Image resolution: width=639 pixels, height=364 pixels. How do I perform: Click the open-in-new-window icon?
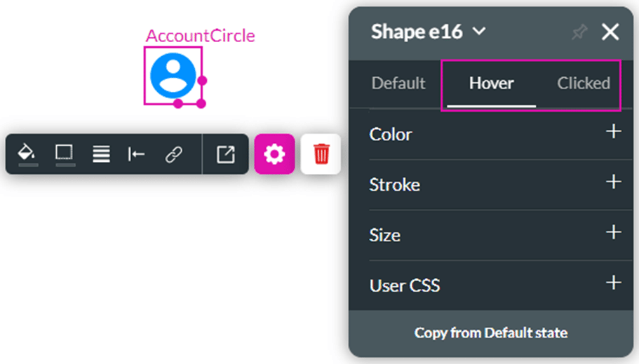[225, 154]
